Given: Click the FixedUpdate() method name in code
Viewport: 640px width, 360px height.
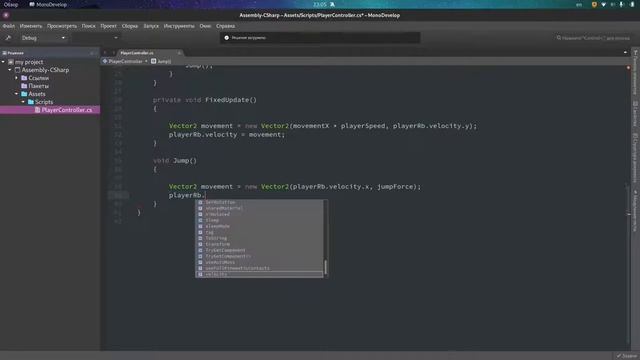Looking at the screenshot, I should [x=231, y=100].
